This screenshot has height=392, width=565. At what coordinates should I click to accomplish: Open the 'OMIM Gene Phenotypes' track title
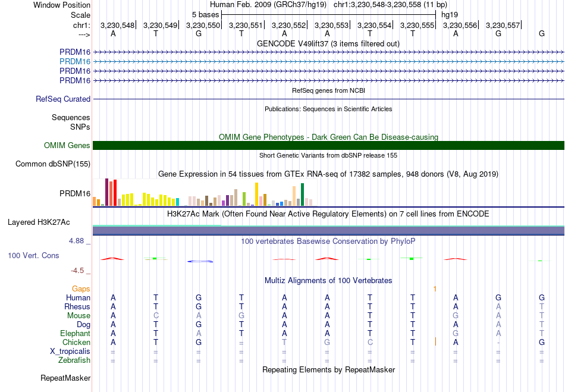(328, 137)
